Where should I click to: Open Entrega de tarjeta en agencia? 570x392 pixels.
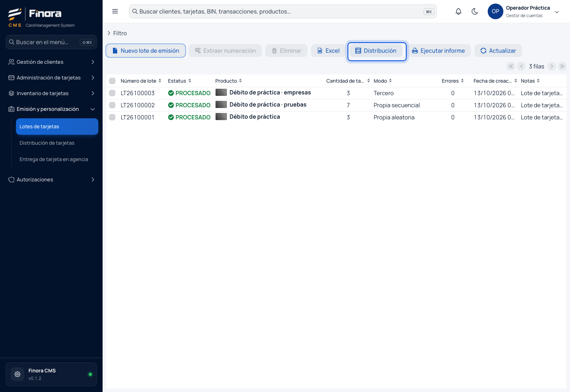coord(57,159)
